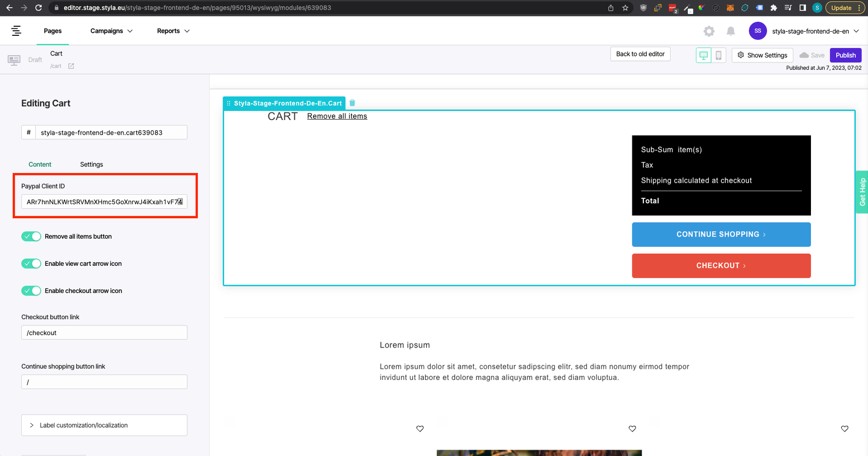Open the Campaigns dropdown
The width and height of the screenshot is (868, 456).
click(x=111, y=31)
